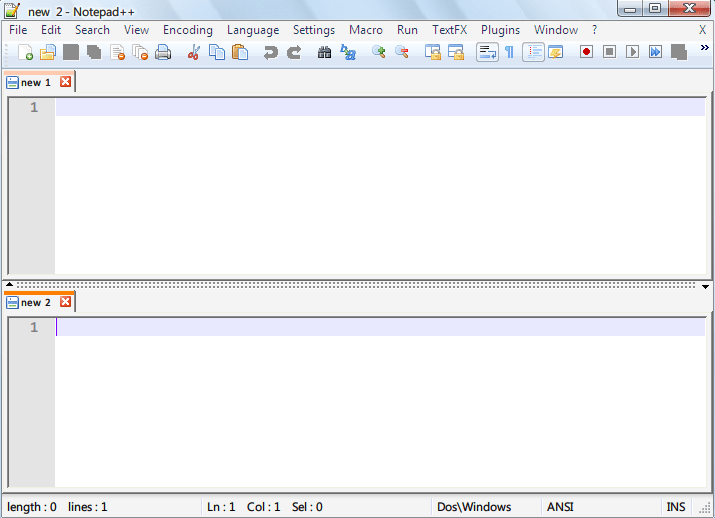Select the new 1 tab

35,83
